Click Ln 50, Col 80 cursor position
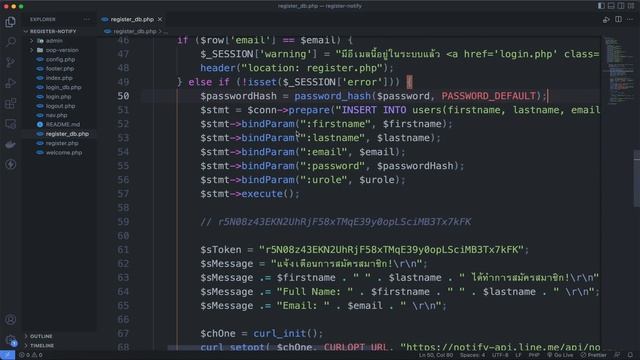The width and height of the screenshot is (640, 360). coord(436,355)
